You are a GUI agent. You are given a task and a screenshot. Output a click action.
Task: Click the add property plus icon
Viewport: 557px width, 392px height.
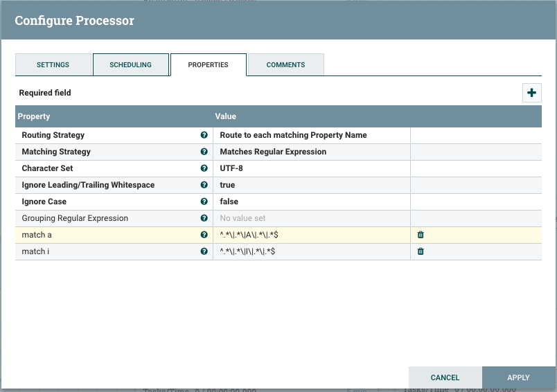(x=531, y=93)
